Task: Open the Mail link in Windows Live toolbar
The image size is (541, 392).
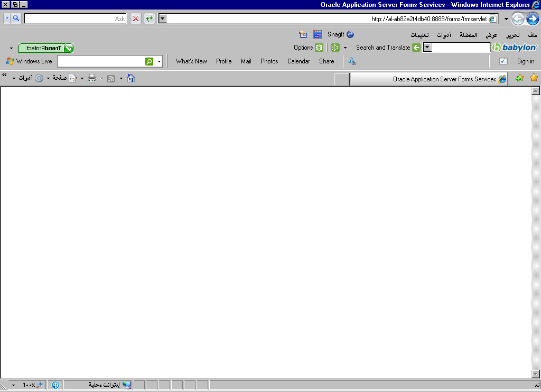Action: (x=246, y=61)
